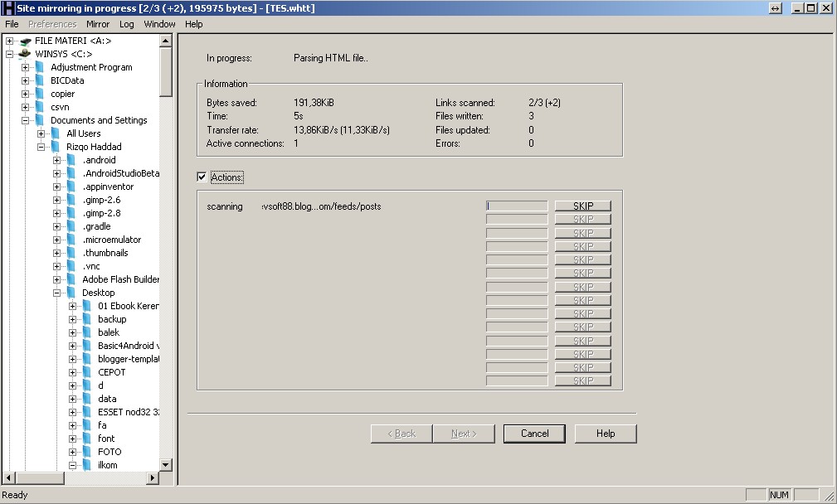Expand the .android folder node

pyautogui.click(x=56, y=160)
